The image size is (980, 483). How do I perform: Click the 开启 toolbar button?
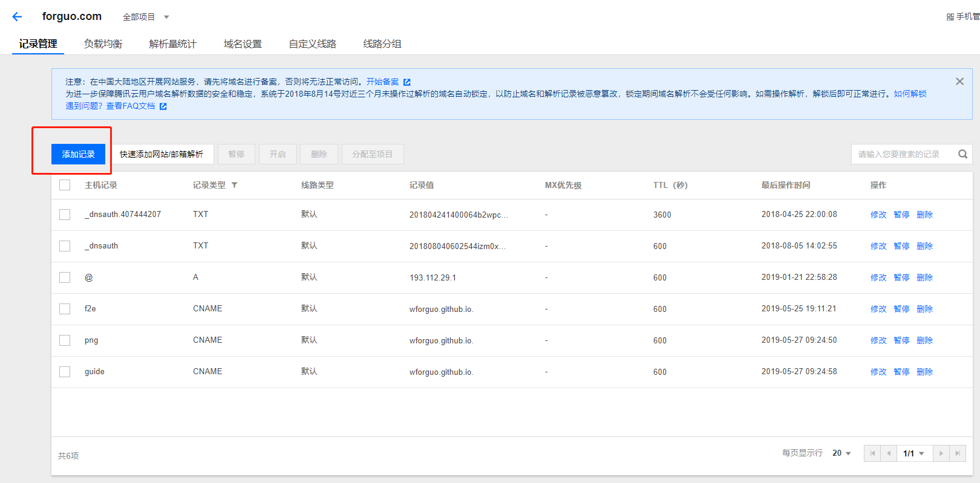(278, 154)
